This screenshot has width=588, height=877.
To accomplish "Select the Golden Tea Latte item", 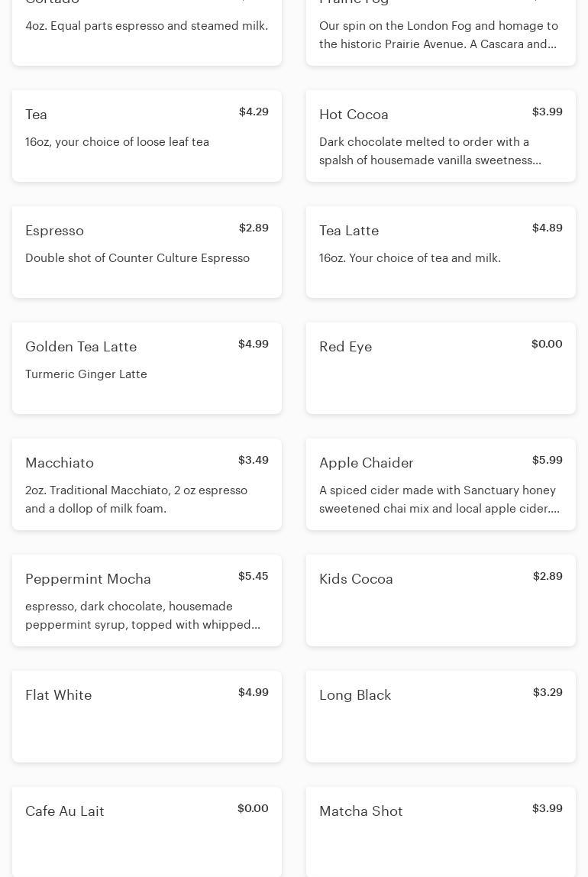I will coord(147,368).
